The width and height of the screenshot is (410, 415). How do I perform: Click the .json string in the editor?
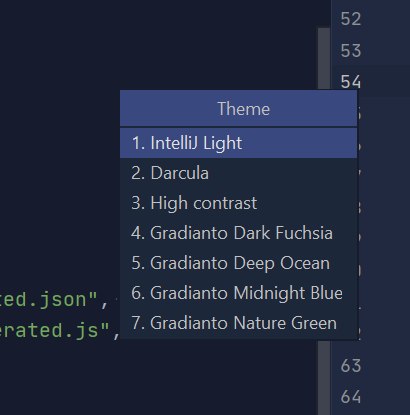49,300
